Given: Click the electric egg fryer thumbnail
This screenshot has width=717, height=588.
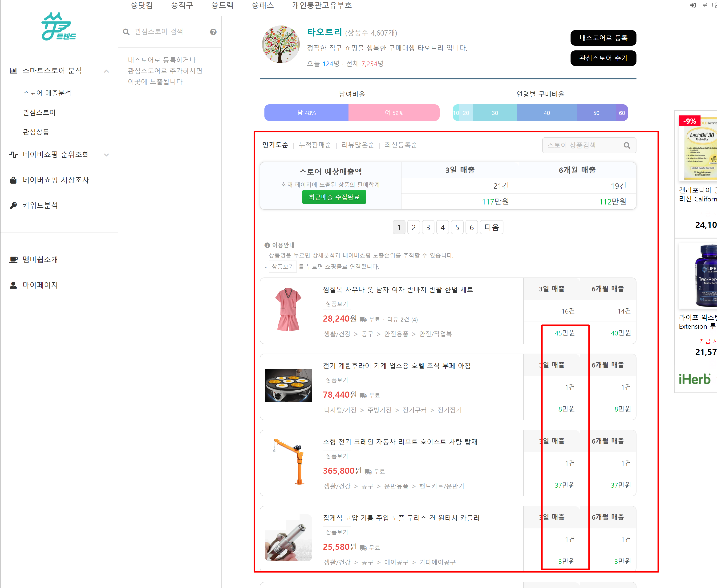Looking at the screenshot, I should click(x=288, y=385).
